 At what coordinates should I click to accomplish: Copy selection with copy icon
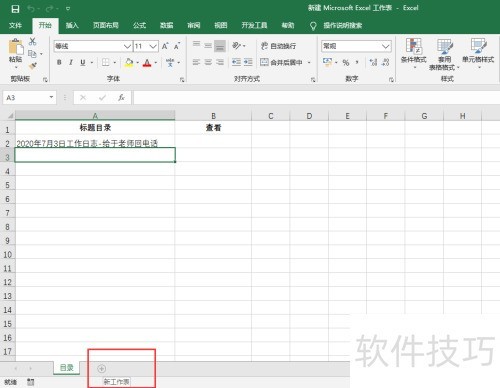coord(32,53)
